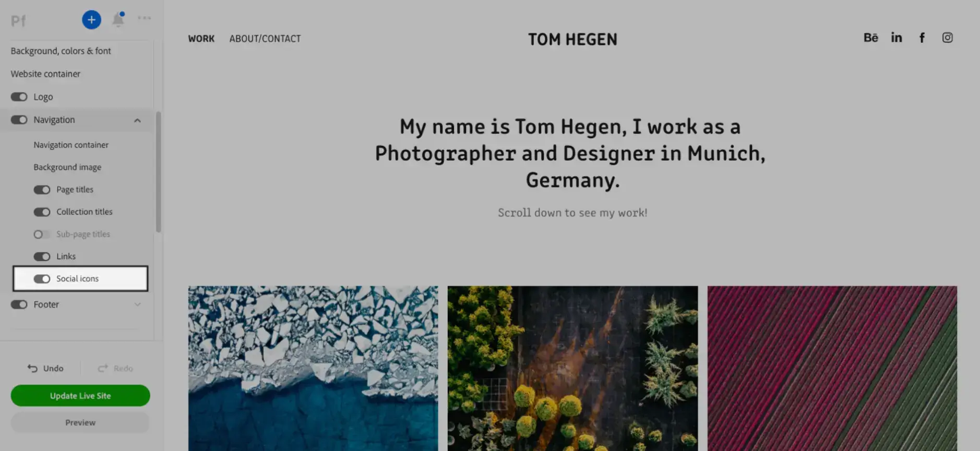The height and width of the screenshot is (451, 980).
Task: Open the notifications bell
Action: pyautogui.click(x=118, y=19)
